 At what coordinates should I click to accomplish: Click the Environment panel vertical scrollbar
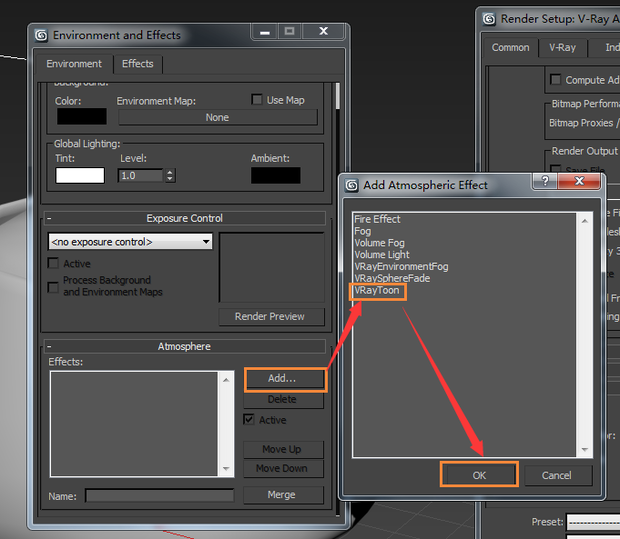(337, 96)
